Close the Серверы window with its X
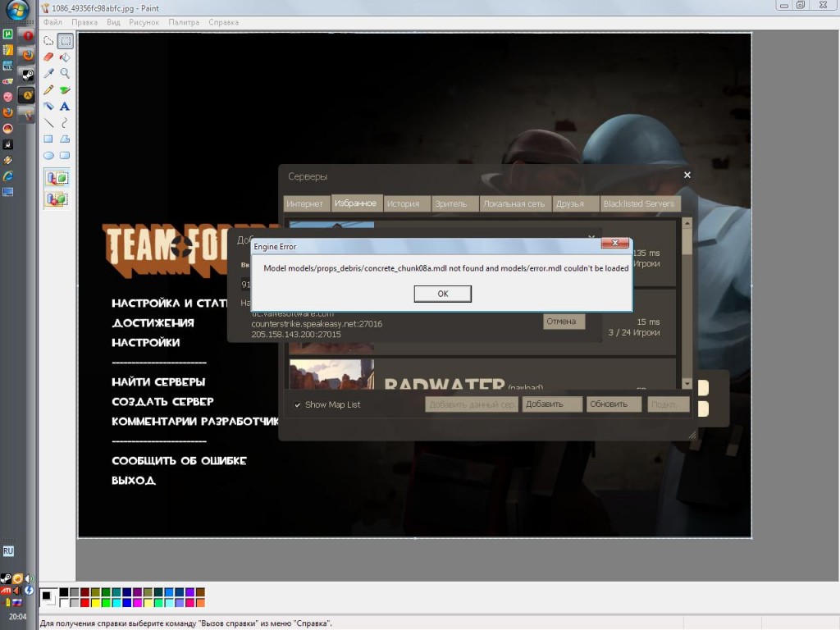This screenshot has width=840, height=630. click(x=687, y=175)
